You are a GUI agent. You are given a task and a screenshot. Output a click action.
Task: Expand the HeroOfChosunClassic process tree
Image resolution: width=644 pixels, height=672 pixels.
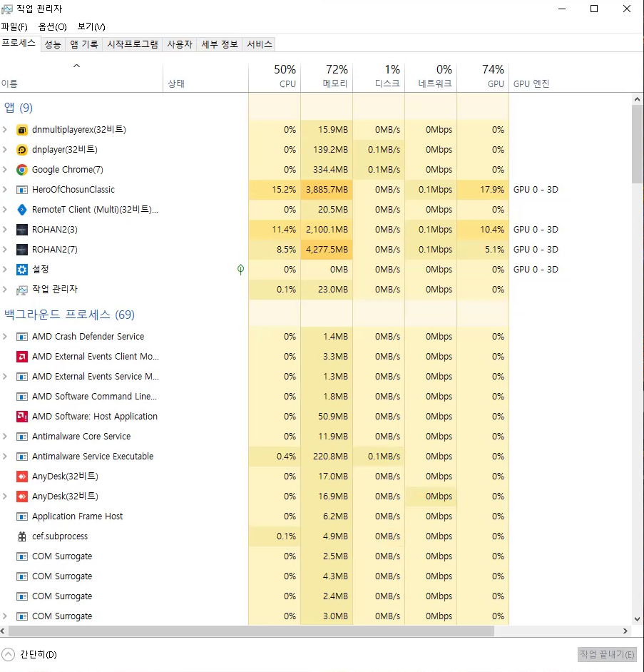click(x=5, y=190)
